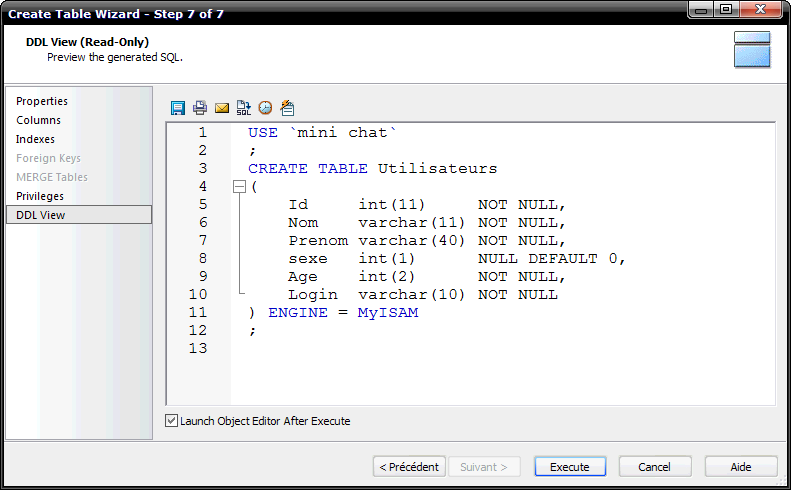Open help with the Aide button
The height and width of the screenshot is (490, 791).
pyautogui.click(x=741, y=467)
